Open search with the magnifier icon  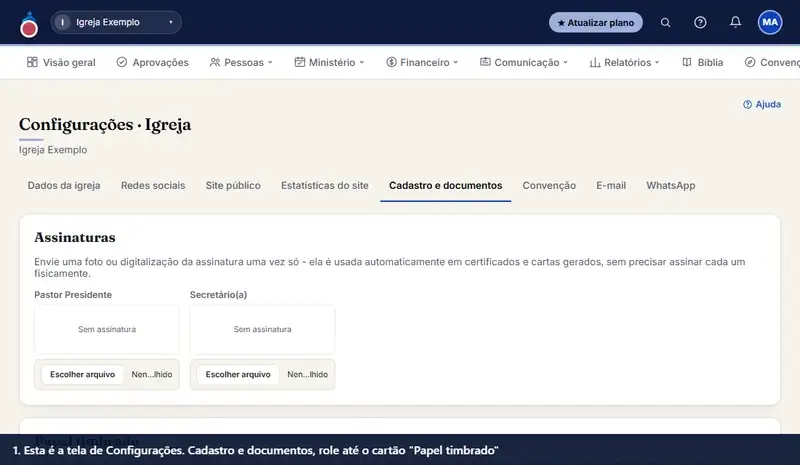[665, 22]
